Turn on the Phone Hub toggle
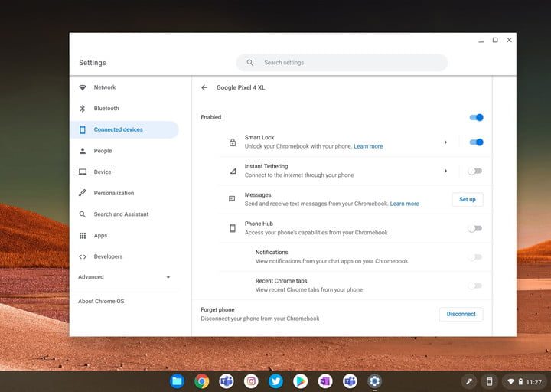This screenshot has width=551, height=392. (x=475, y=228)
